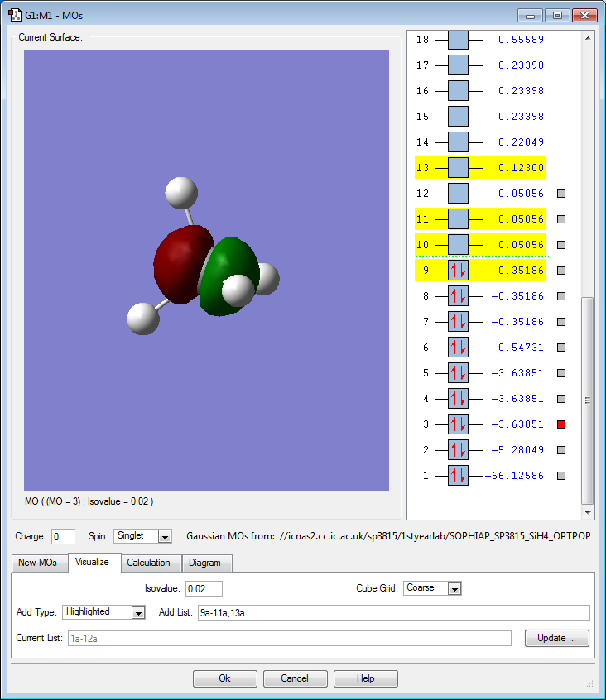This screenshot has width=606, height=700.
Task: Toggle surface marker beside orbital 8
Action: [560, 296]
